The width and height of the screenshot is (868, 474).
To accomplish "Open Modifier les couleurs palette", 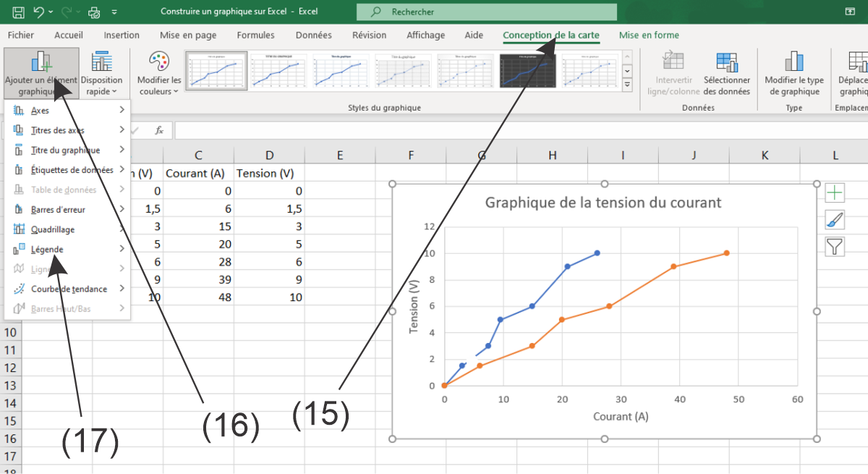I will click(x=159, y=74).
